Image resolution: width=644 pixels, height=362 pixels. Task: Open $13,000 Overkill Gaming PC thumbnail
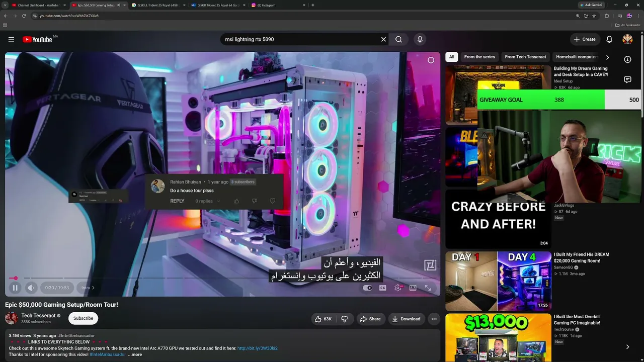498,337
